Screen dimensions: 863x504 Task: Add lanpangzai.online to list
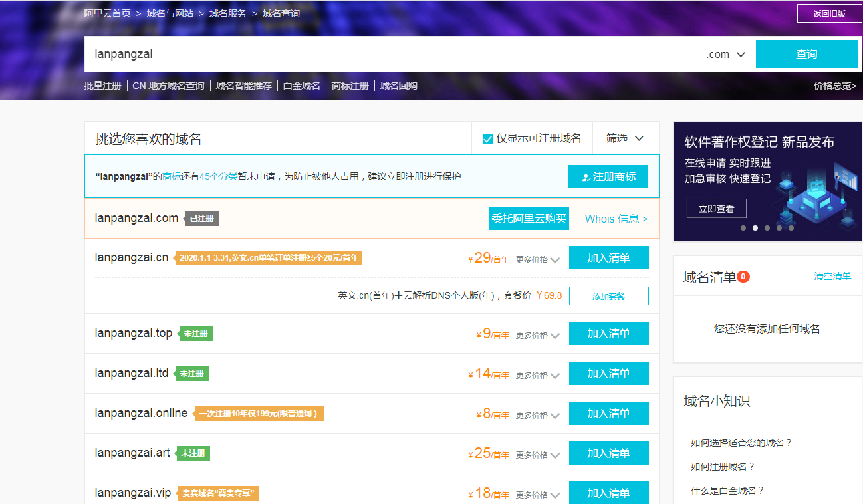608,414
